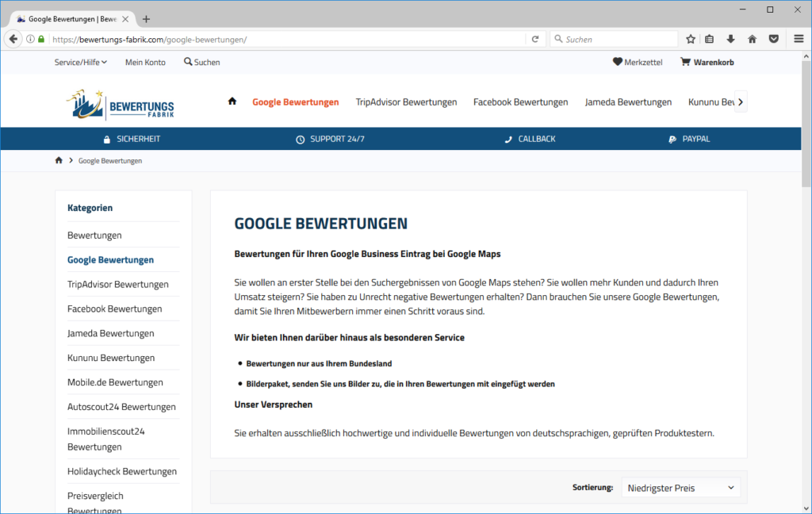Click the green padlock security icon
The width and height of the screenshot is (812, 514).
[41, 39]
